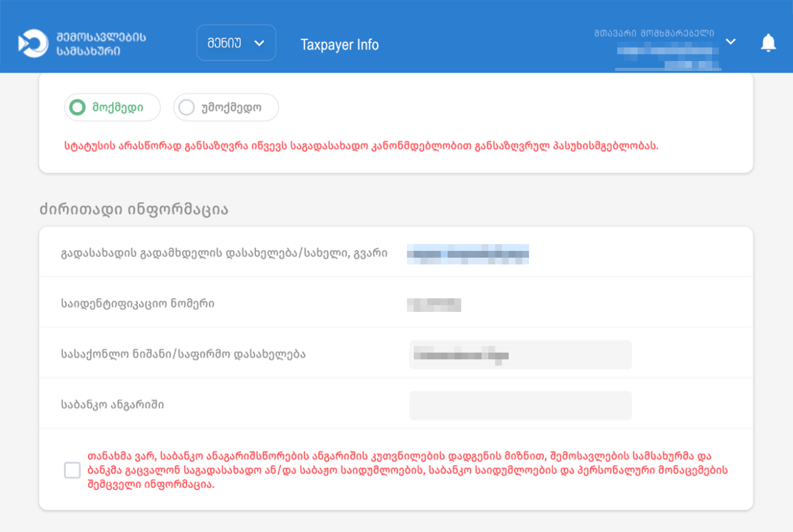Click the blurred identification number value
Viewport: 793px width, 532px height.
click(434, 305)
